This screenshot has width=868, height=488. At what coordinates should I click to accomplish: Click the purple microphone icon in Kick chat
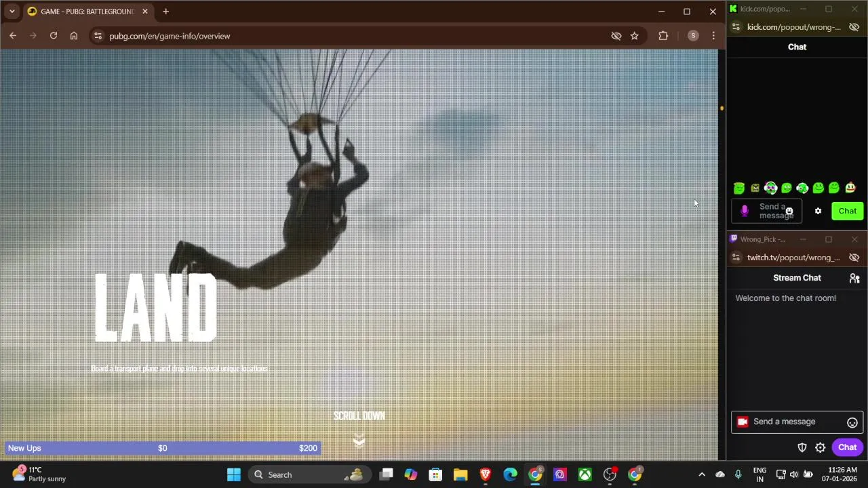coord(745,211)
